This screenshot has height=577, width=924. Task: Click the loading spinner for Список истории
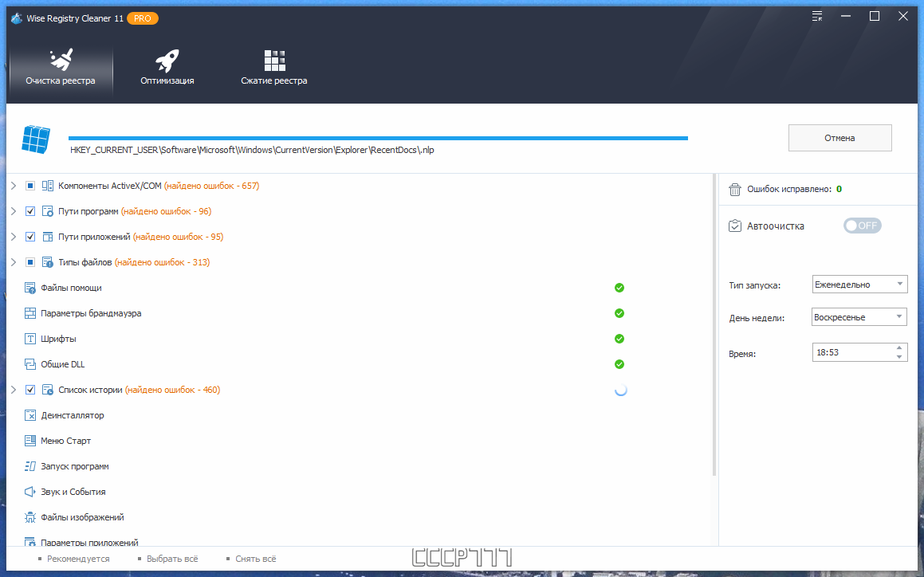click(x=620, y=391)
